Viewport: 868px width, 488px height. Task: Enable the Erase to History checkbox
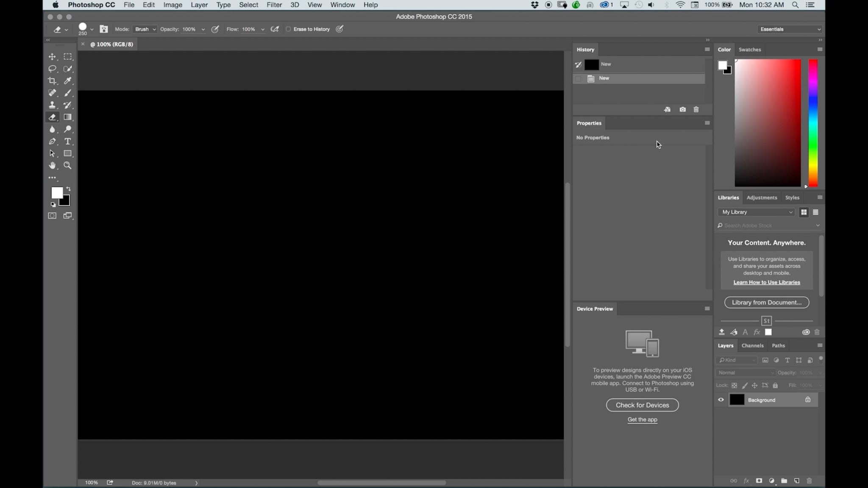[x=289, y=29]
